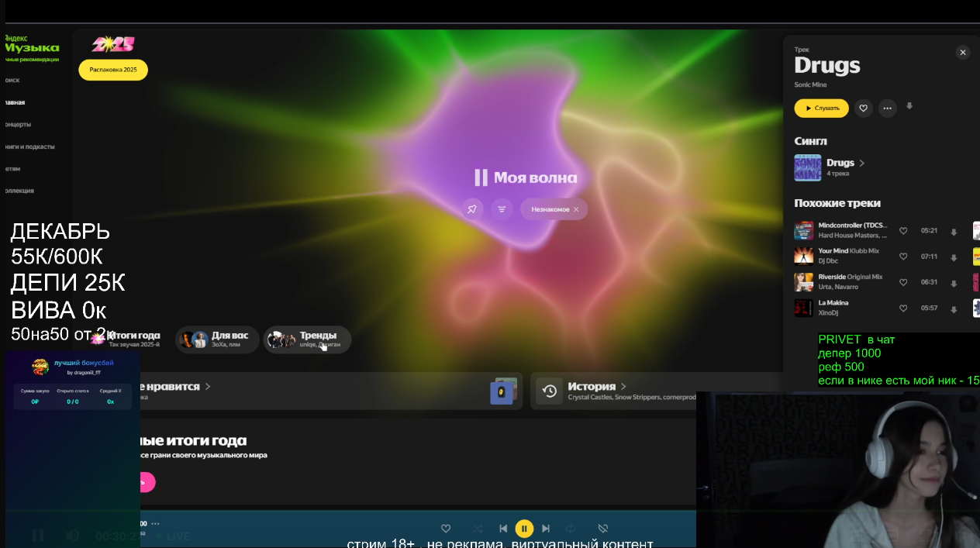Open the La Makina track thumbnail
Viewport: 980px width, 548px height.
tap(803, 308)
